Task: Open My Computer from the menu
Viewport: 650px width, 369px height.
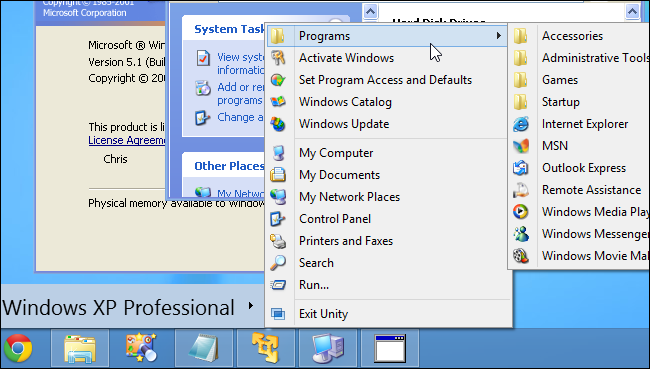Action: coord(336,153)
